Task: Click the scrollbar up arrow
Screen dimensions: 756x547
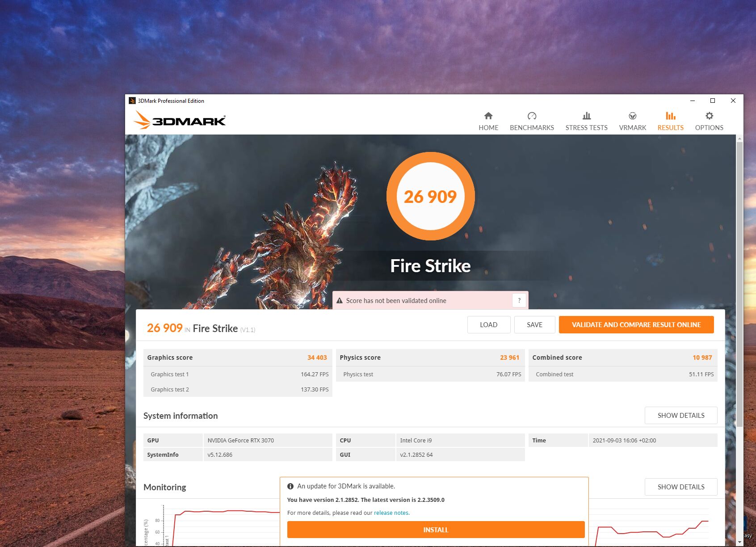Action: [x=739, y=139]
